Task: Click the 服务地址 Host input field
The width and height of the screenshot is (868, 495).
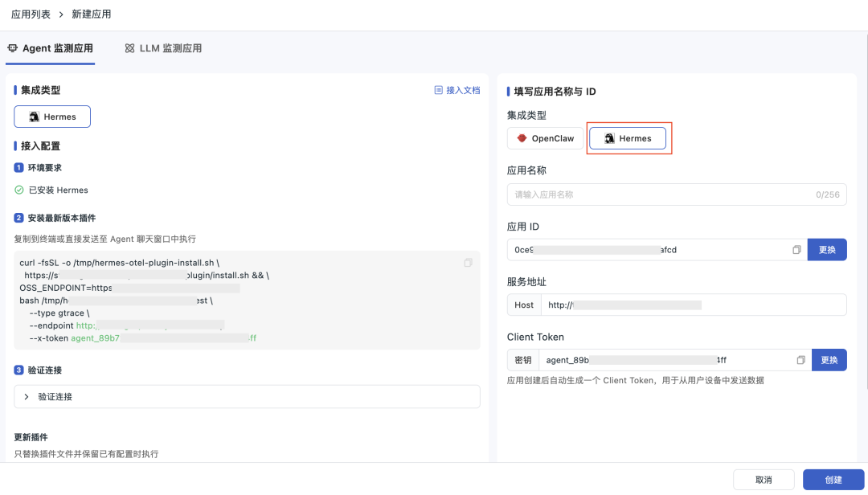Action: point(692,305)
